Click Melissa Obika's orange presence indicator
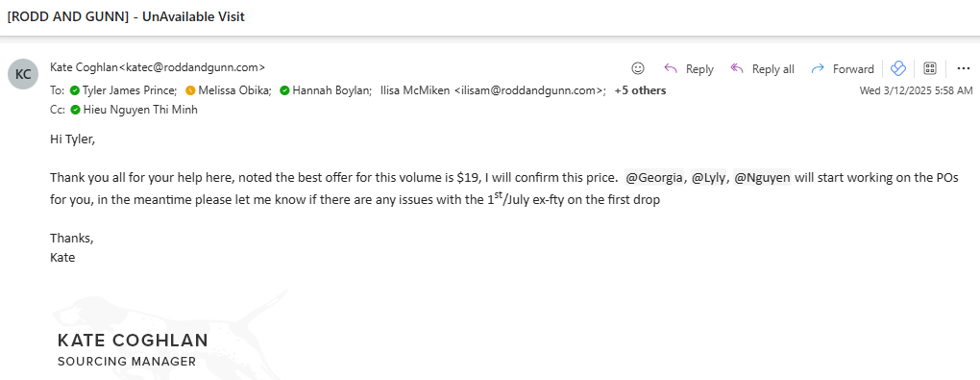The image size is (980, 380). pos(190,90)
